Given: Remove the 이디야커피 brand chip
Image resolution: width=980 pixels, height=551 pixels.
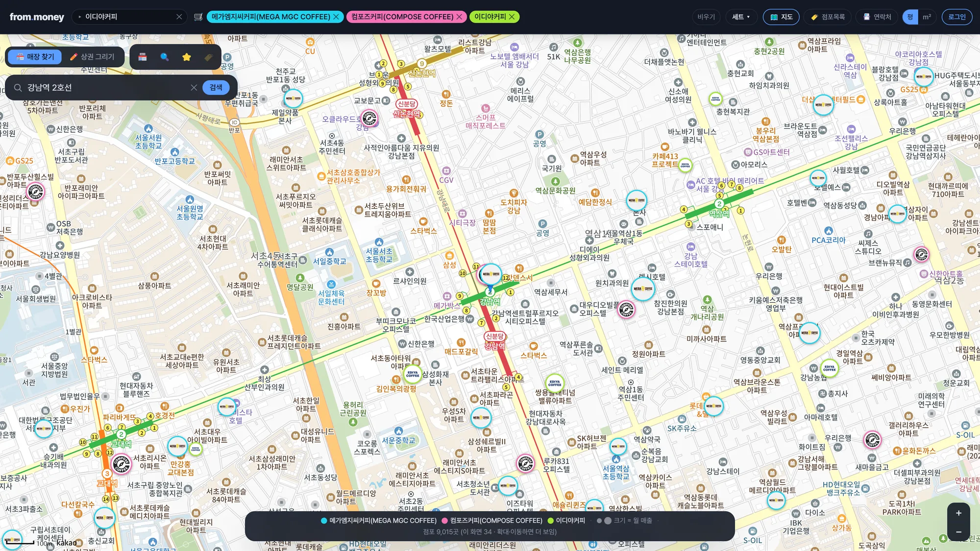Looking at the screenshot, I should tap(512, 17).
